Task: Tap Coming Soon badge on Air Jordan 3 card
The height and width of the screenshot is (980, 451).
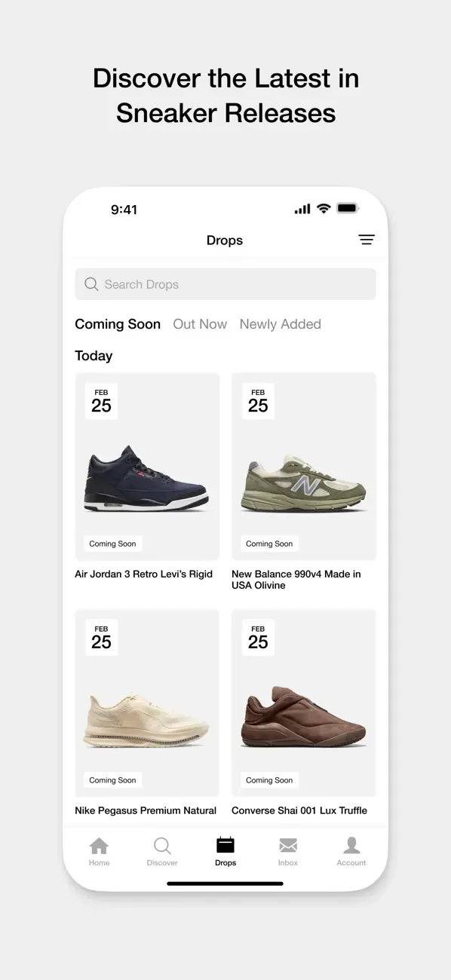Action: pos(113,544)
